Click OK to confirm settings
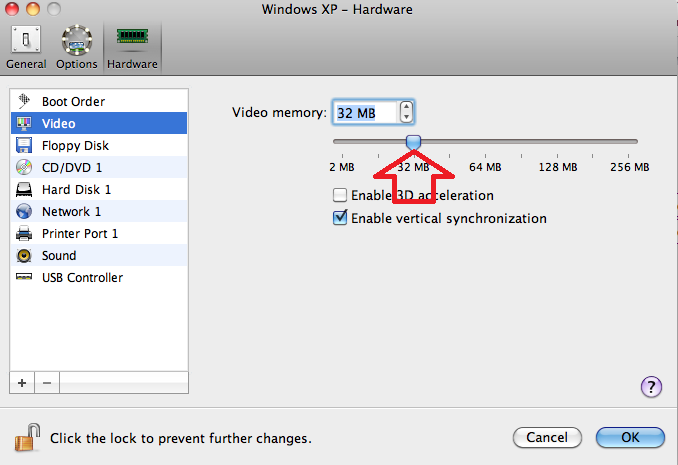 (630, 437)
